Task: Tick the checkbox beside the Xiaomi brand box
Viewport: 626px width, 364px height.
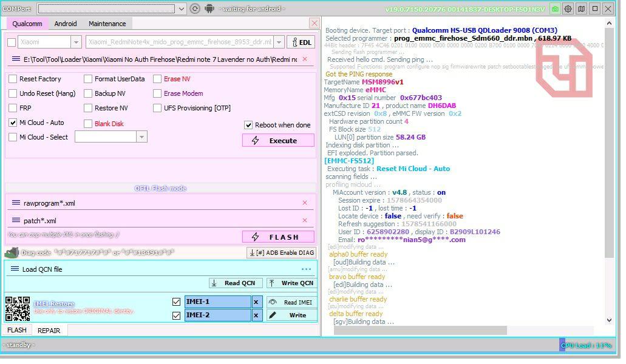Action: (x=12, y=42)
